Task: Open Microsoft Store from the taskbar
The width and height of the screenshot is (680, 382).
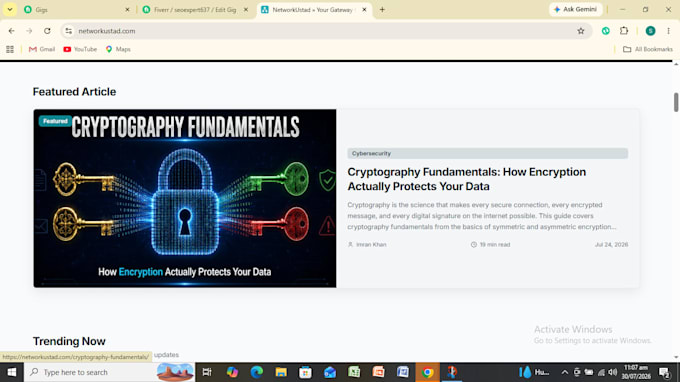Action: coord(305,372)
